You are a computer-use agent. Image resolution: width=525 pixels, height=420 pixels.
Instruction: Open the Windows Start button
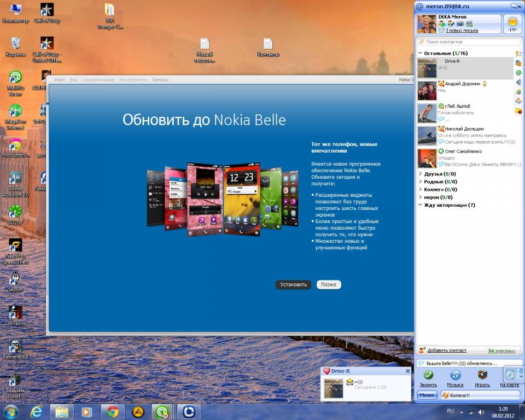(x=11, y=412)
